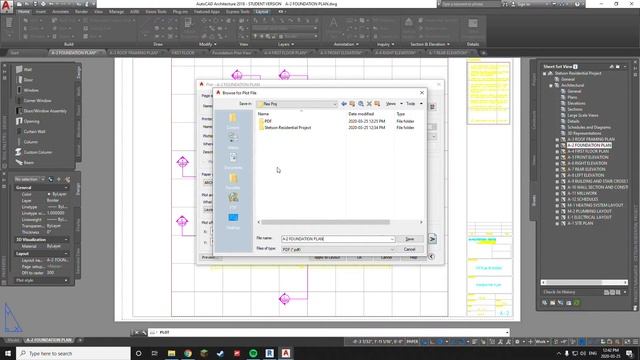Image resolution: width=640 pixels, height=360 pixels.
Task: Select Stetson Residential Project folder in file list
Action: (288, 127)
